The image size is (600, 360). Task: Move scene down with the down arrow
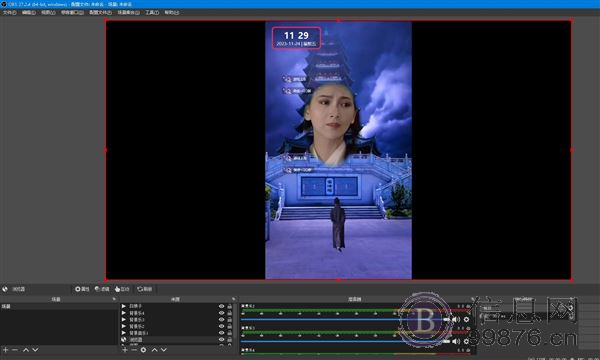point(35,350)
